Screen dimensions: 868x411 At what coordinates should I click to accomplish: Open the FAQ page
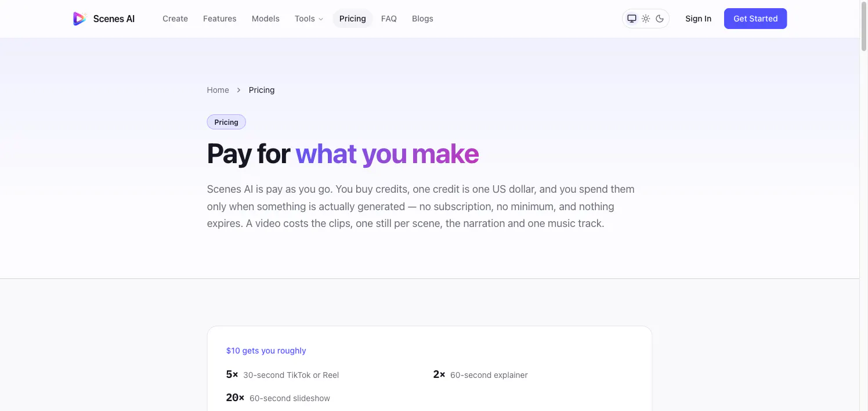[x=389, y=19]
